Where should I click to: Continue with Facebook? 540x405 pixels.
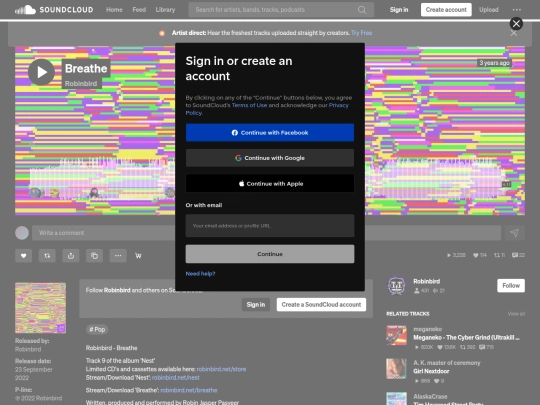tap(270, 133)
